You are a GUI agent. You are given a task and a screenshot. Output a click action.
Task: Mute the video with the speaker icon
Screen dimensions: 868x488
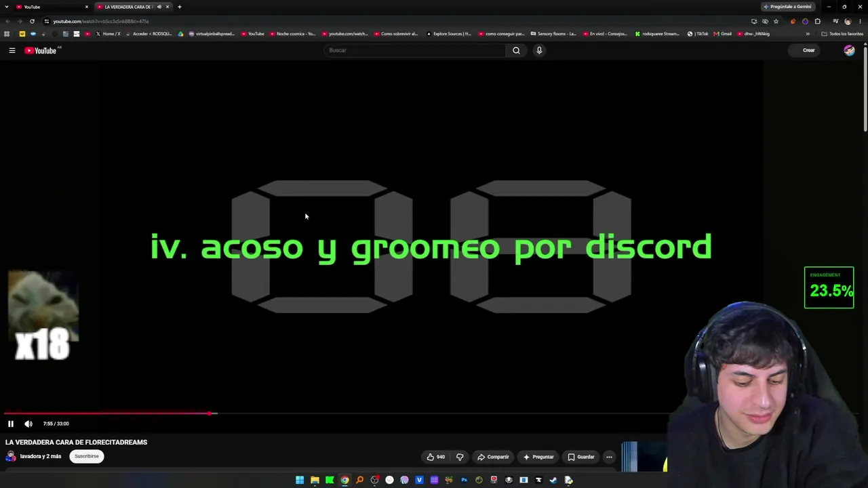tap(28, 424)
